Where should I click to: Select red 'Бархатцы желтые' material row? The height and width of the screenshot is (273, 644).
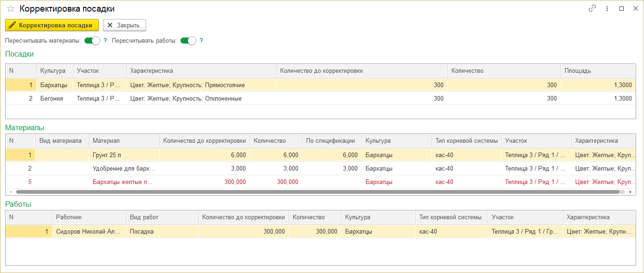pos(123,182)
